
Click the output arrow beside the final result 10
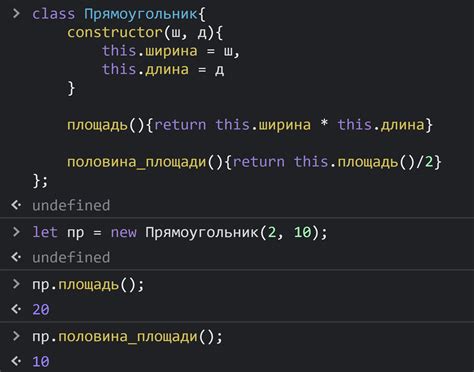16,361
